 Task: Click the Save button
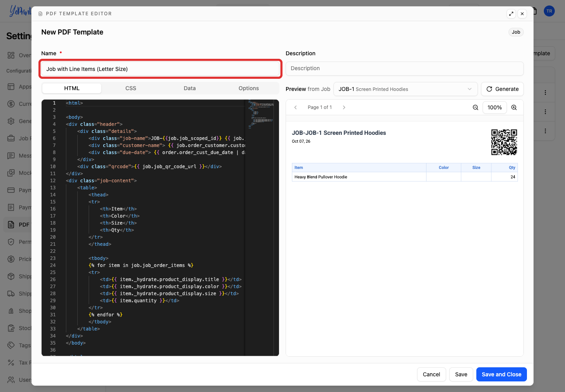pyautogui.click(x=461, y=374)
